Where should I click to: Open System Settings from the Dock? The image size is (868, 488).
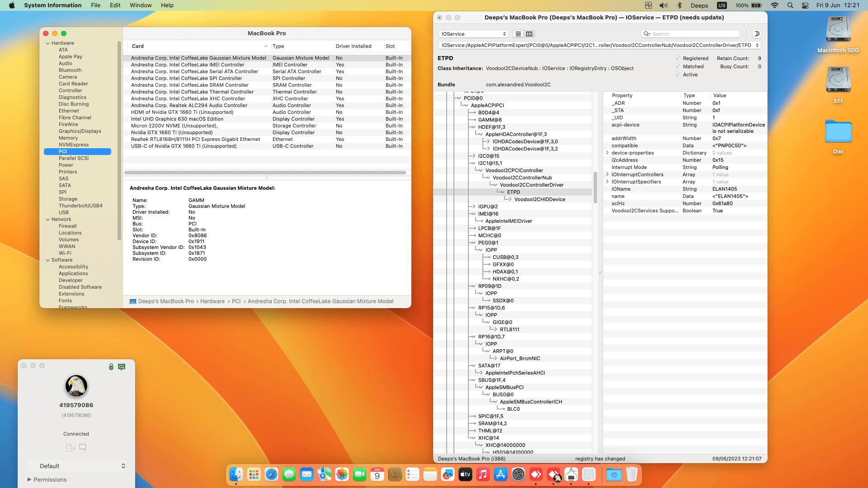point(518,475)
